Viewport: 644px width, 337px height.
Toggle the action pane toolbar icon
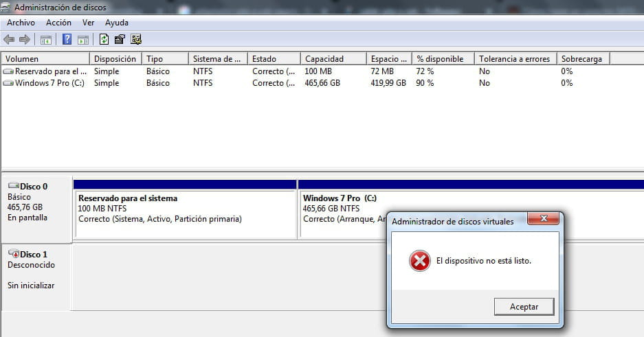tap(83, 40)
